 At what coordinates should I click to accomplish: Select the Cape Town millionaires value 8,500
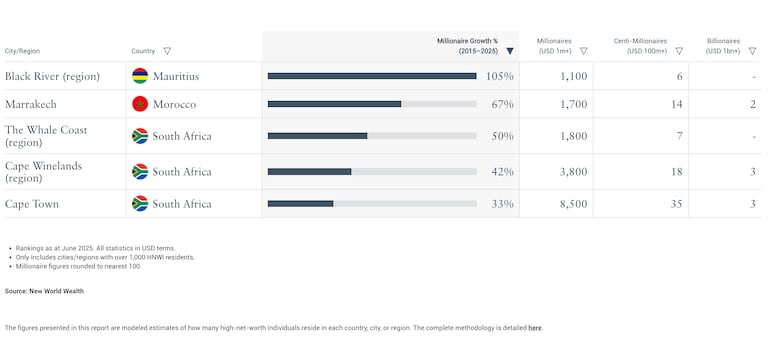[x=574, y=204]
